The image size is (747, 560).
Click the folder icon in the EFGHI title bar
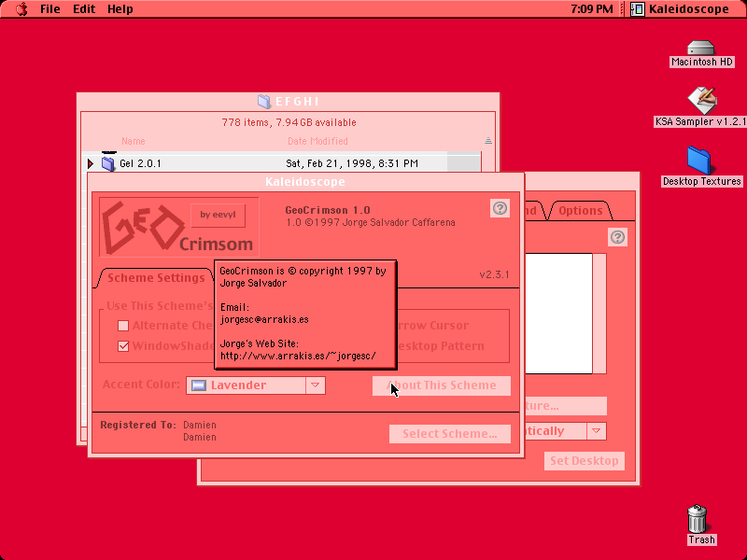click(x=264, y=101)
